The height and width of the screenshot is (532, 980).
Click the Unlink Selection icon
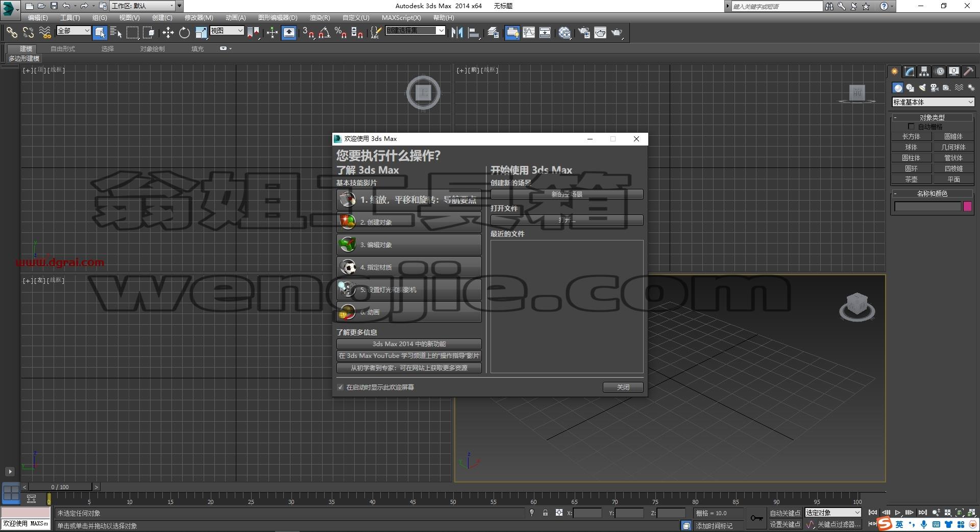point(28,33)
